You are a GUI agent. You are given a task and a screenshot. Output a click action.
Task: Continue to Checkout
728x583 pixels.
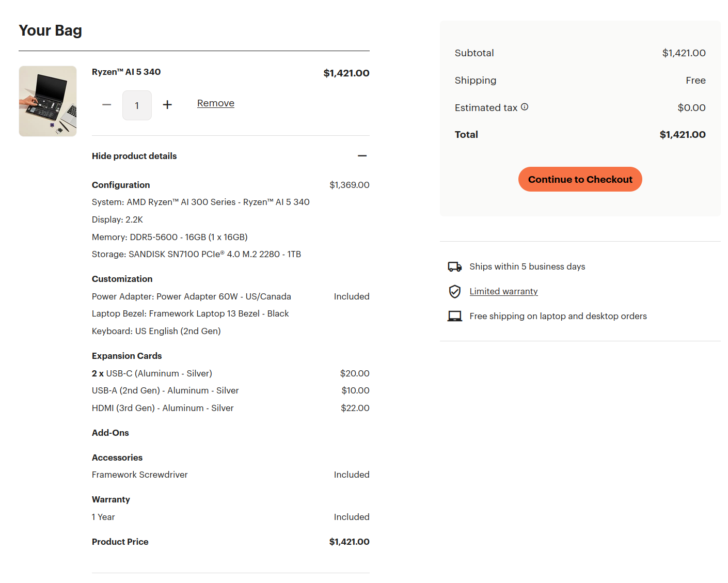click(x=580, y=179)
